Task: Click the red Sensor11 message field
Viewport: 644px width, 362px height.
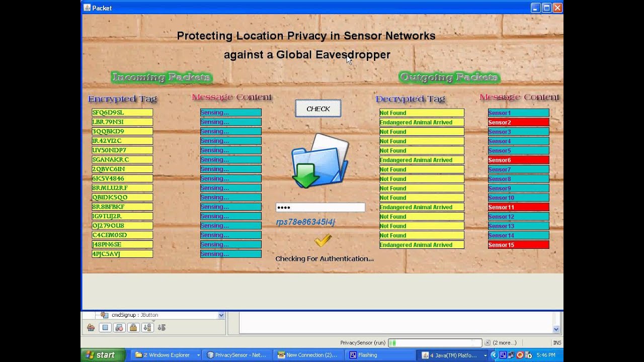Action: pyautogui.click(x=518, y=207)
